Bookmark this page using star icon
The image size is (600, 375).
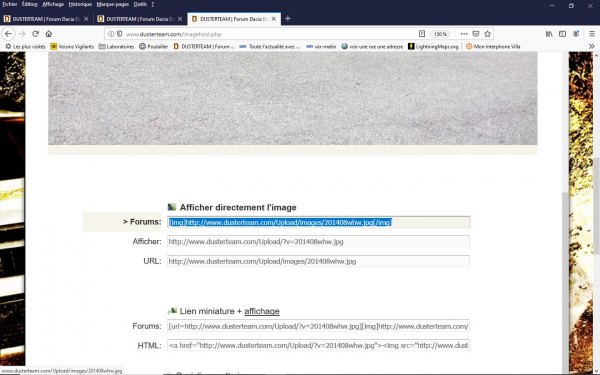click(x=488, y=34)
